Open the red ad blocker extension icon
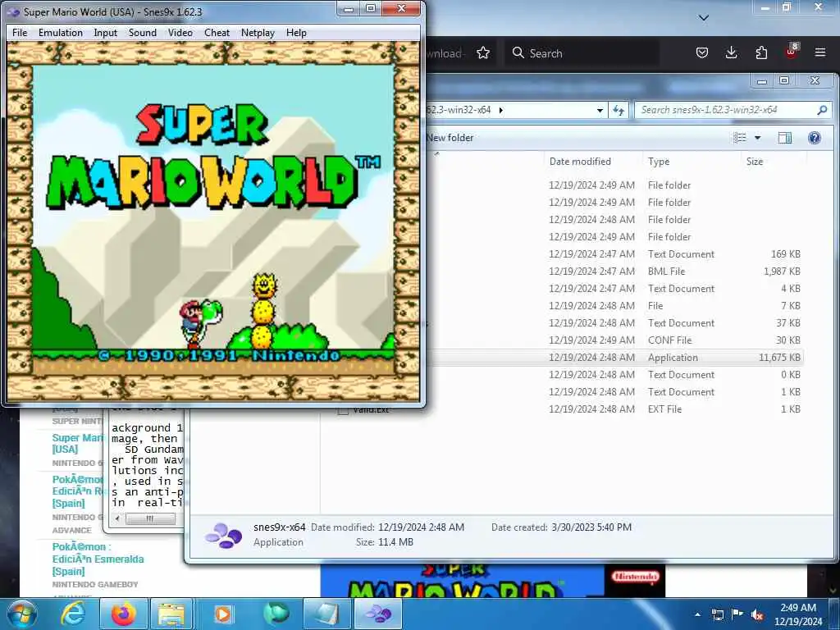The image size is (840, 630). 792,52
